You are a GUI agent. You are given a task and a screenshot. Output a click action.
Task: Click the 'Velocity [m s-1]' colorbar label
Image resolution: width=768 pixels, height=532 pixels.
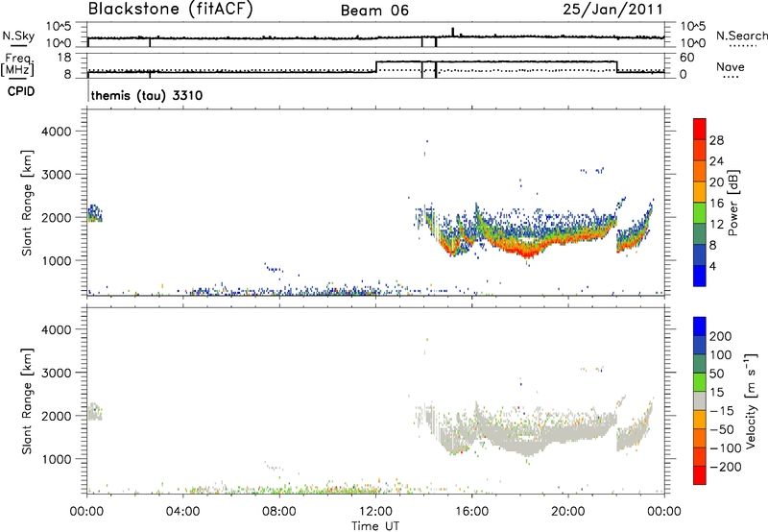click(751, 401)
